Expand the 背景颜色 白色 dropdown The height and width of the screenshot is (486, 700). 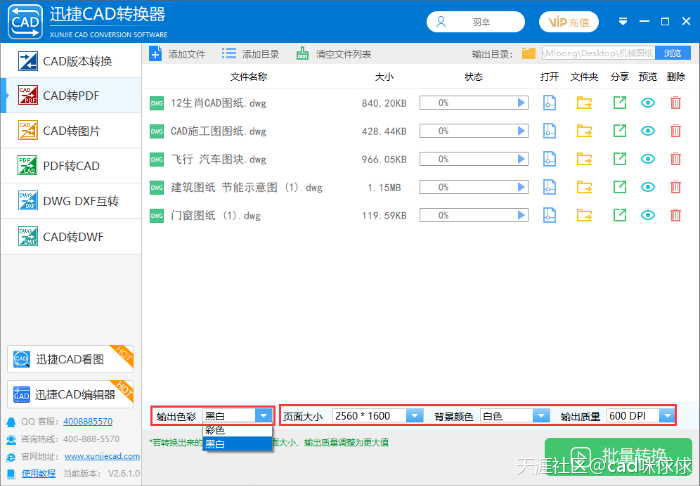[541, 416]
